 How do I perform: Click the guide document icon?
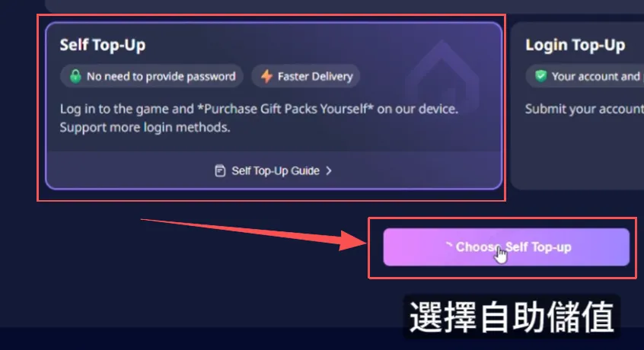[220, 170]
